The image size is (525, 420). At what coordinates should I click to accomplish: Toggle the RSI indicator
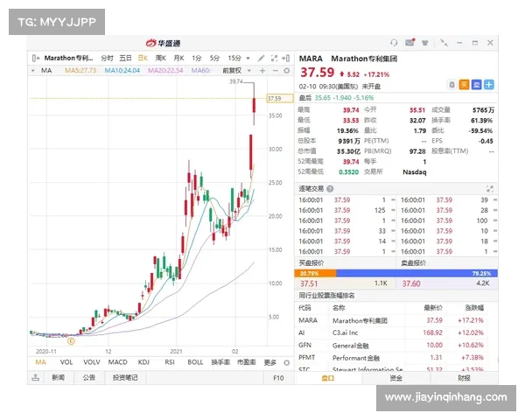point(170,362)
